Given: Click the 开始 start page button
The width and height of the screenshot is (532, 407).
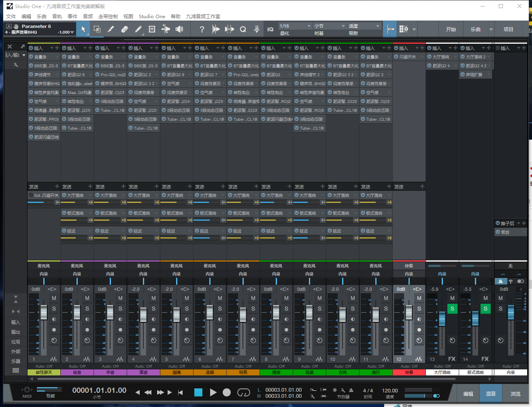Looking at the screenshot, I should pyautogui.click(x=451, y=29).
